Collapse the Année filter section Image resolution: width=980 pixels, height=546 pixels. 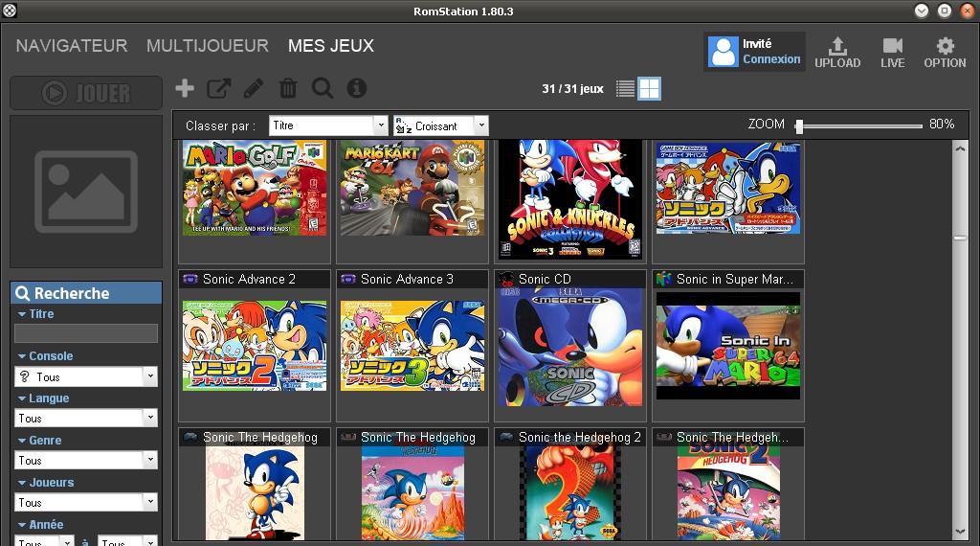[23, 525]
